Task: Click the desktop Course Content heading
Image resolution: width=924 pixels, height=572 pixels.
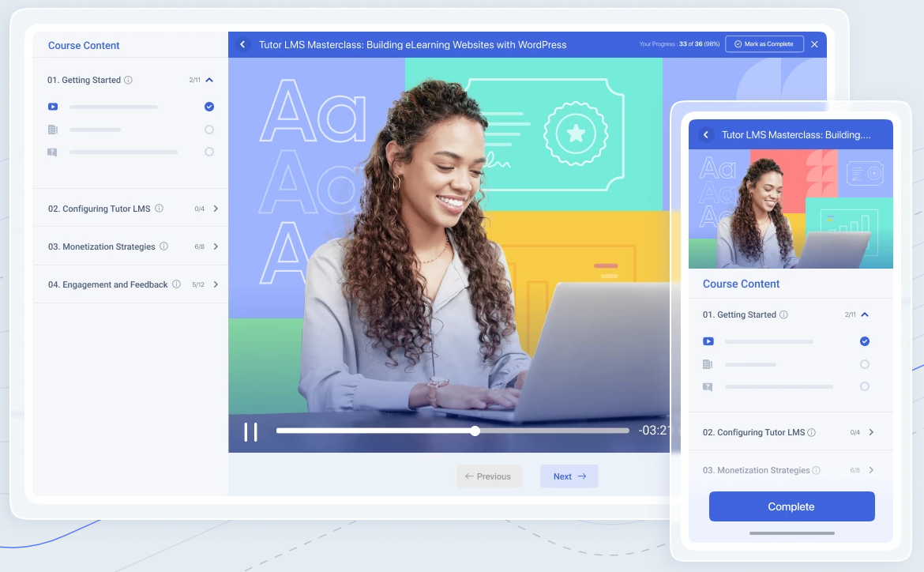Action: pyautogui.click(x=84, y=45)
